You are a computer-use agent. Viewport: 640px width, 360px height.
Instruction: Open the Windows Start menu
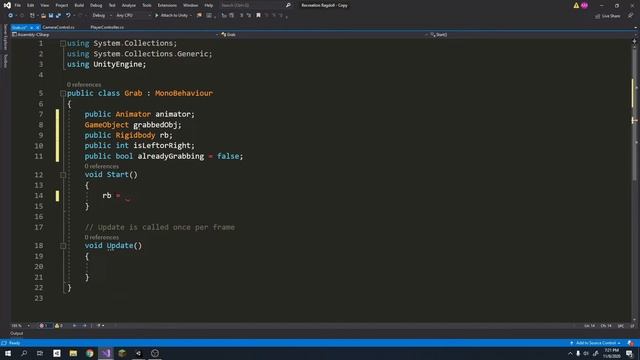point(8,353)
